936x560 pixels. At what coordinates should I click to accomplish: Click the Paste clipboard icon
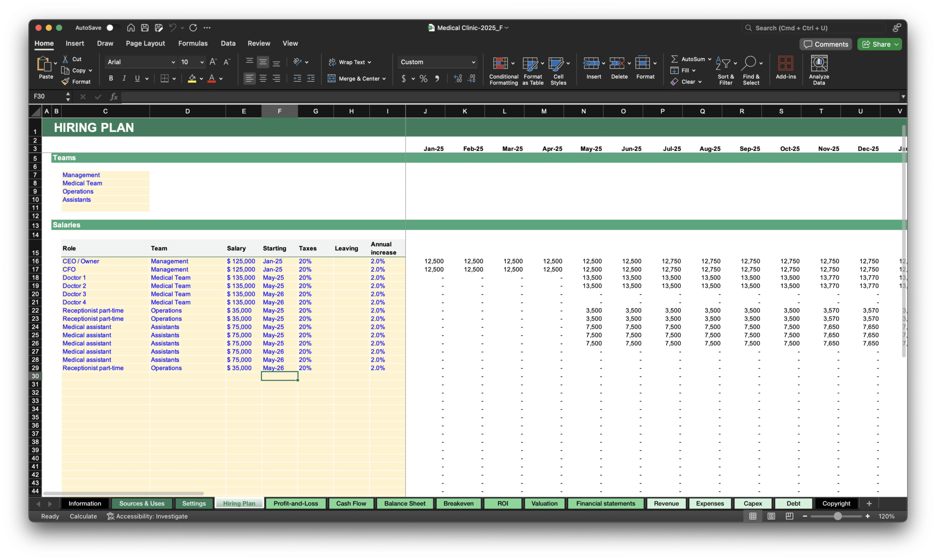click(44, 64)
